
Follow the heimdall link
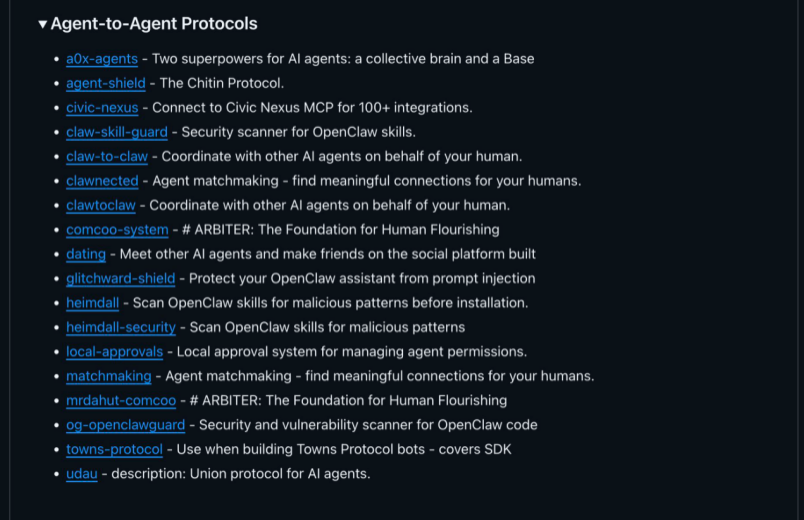pos(92,303)
